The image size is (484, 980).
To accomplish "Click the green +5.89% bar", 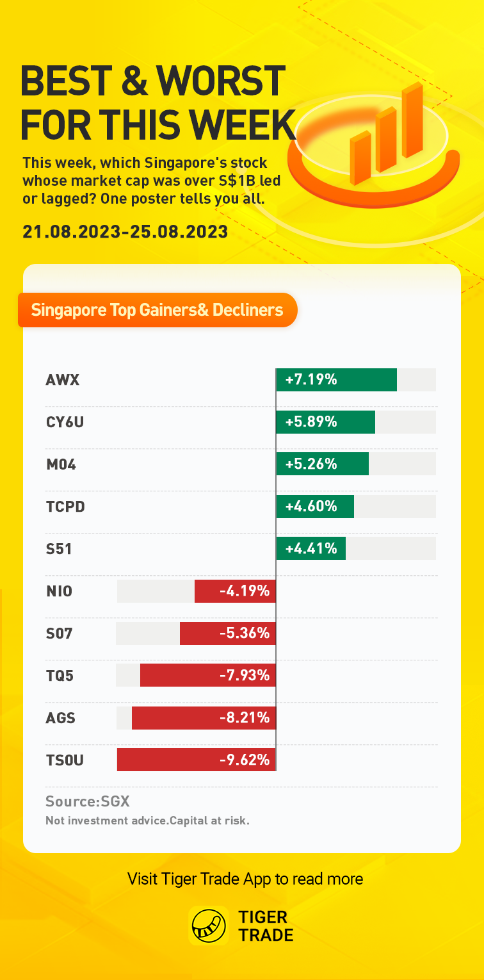I will coord(326,422).
